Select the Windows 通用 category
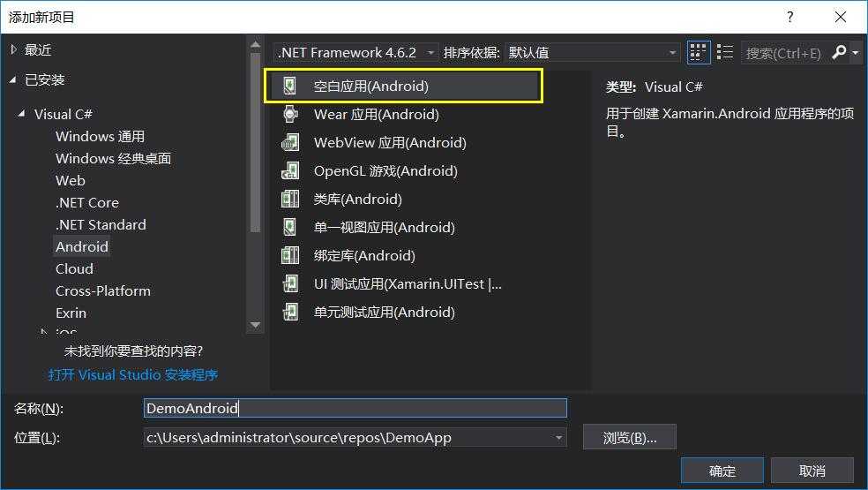 pyautogui.click(x=101, y=136)
